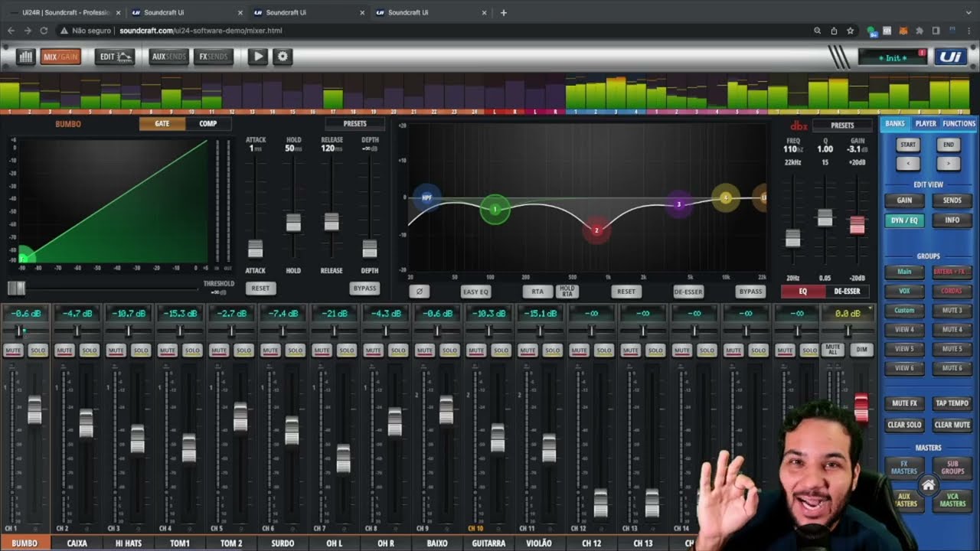Select the VOX view group

tap(904, 292)
